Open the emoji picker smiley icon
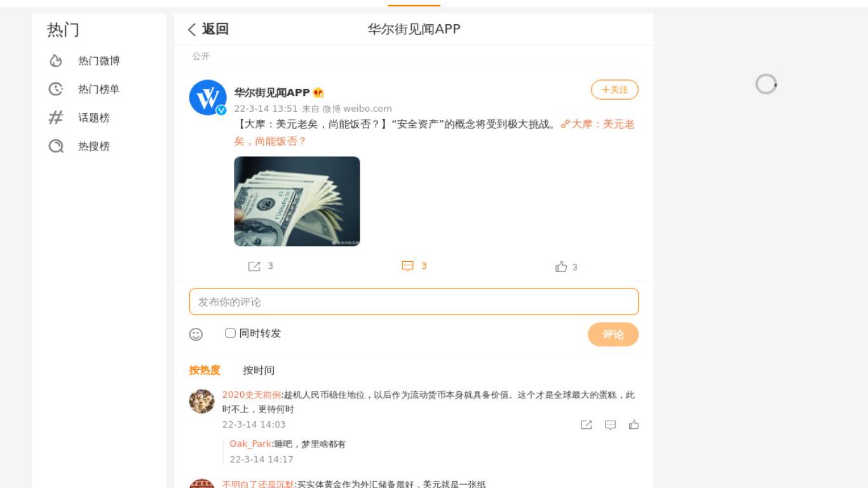 tap(196, 334)
